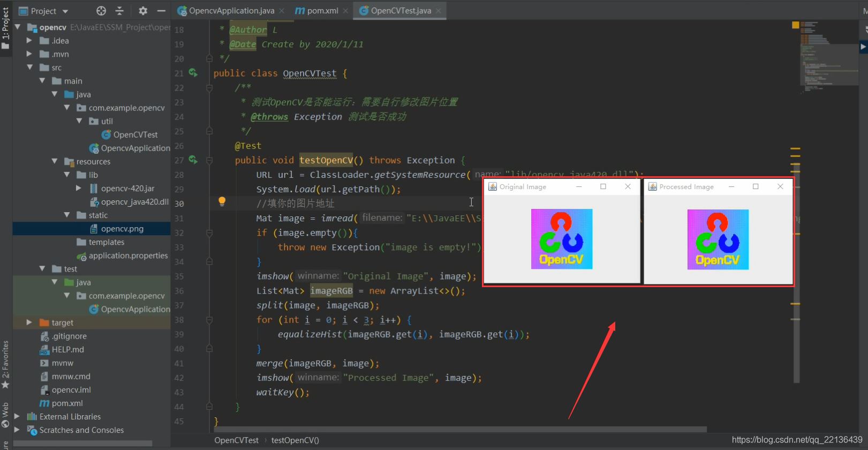Click the editor horizontal scrollbar

[x=461, y=429]
